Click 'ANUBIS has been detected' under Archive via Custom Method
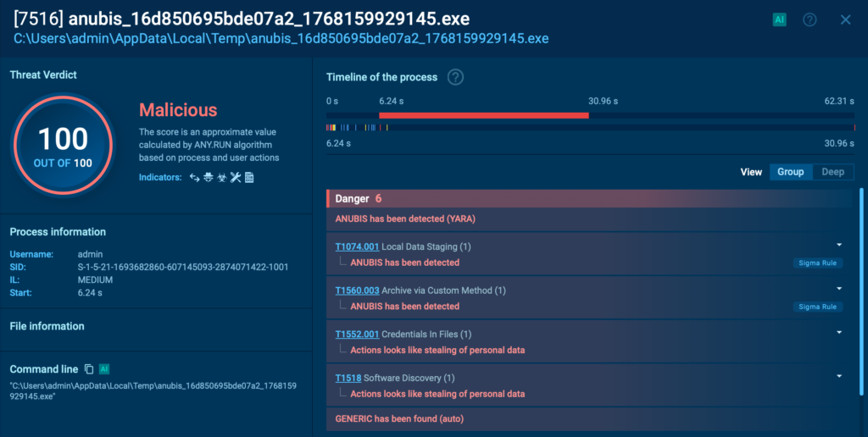The height and width of the screenshot is (437, 868). 404,307
